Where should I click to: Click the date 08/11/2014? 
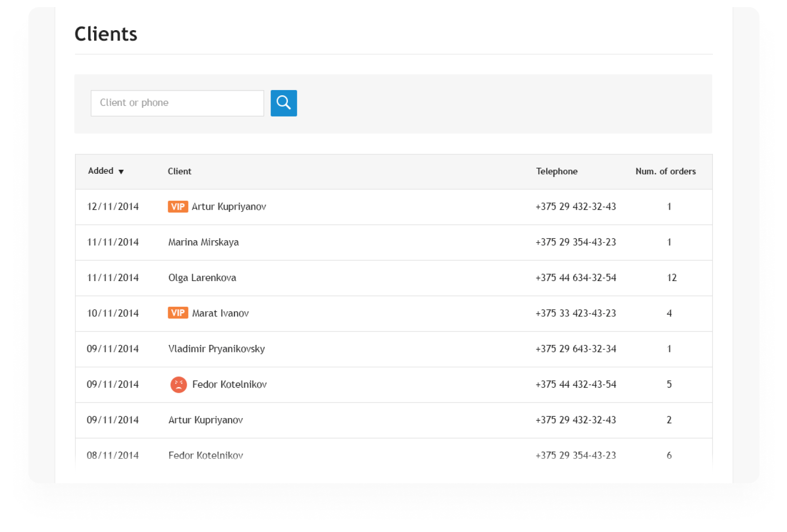pos(113,455)
